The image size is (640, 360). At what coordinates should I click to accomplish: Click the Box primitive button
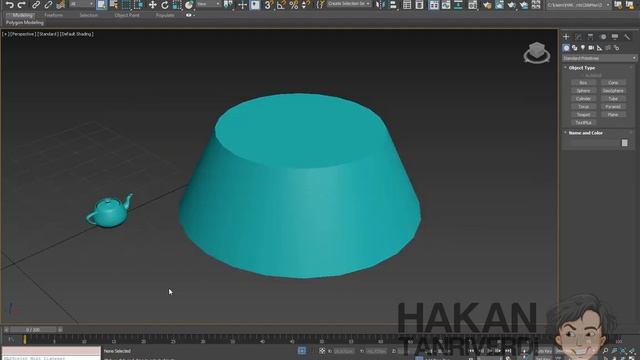[x=583, y=82]
